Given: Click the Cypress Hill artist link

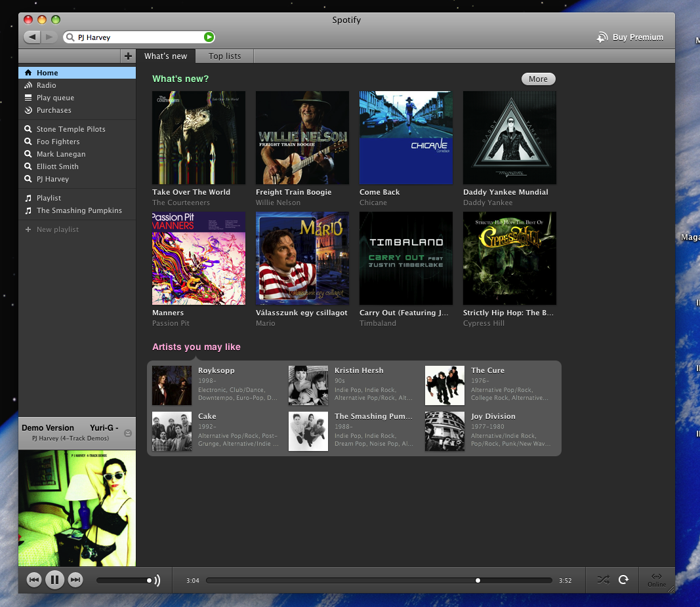Looking at the screenshot, I should click(484, 323).
